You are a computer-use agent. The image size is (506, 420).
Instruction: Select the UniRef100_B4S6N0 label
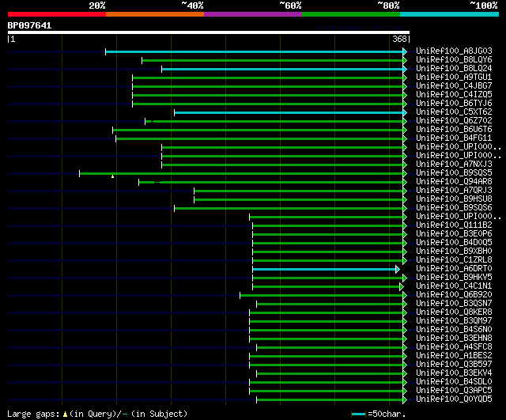[454, 330]
